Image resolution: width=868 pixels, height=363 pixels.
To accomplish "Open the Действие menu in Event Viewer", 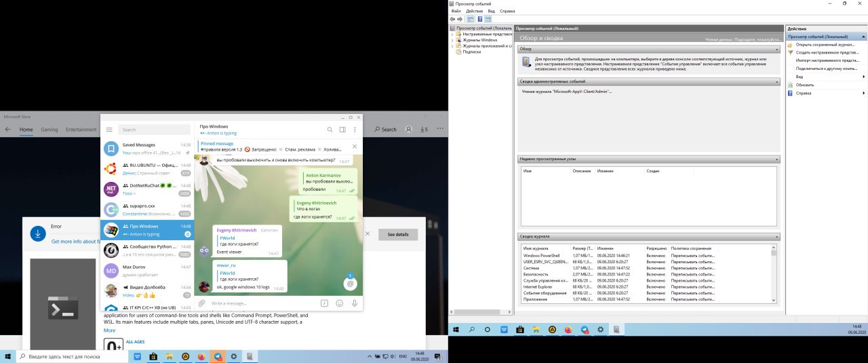I will point(475,12).
